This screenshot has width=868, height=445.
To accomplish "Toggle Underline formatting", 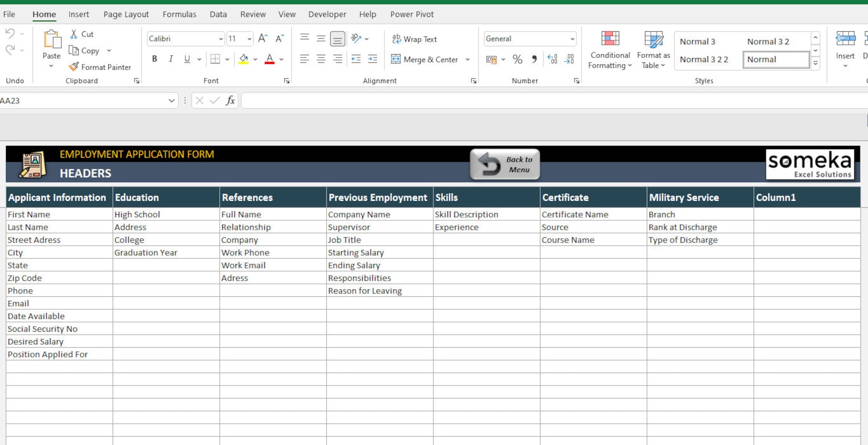I will point(187,59).
